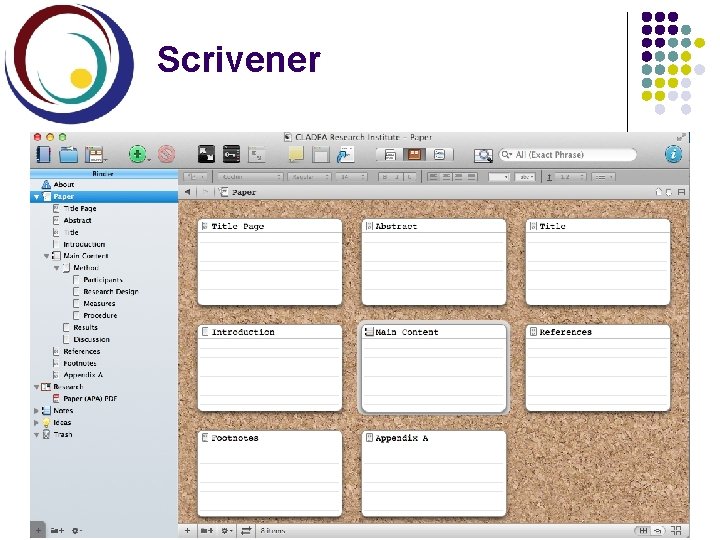
Task: Open the Collections folder icon
Action: click(68, 154)
